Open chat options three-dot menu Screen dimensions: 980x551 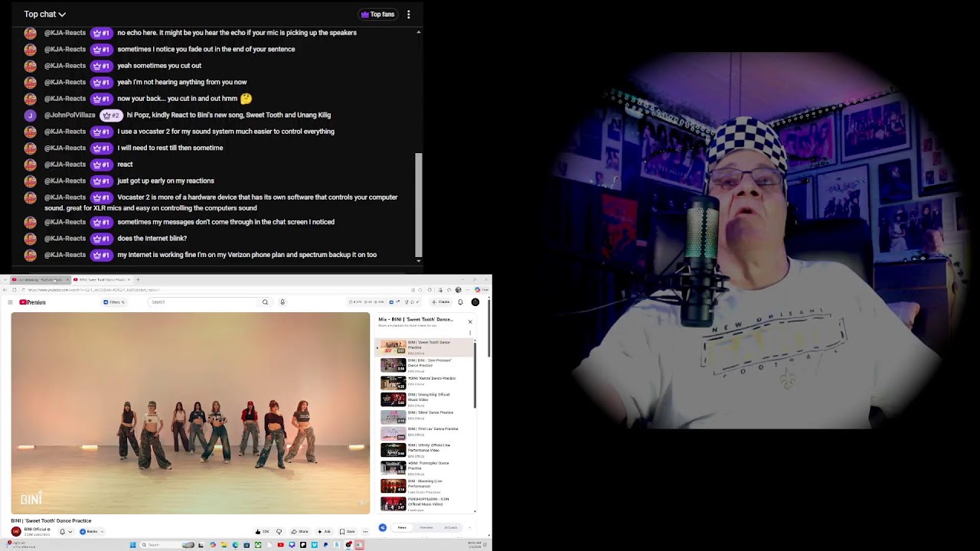coord(409,14)
